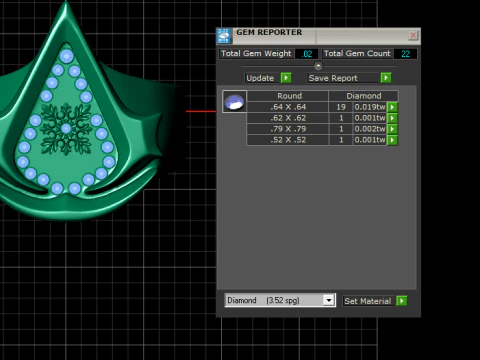Select the .62 X .62 size cell
This screenshot has height=360, width=480.
click(288, 118)
